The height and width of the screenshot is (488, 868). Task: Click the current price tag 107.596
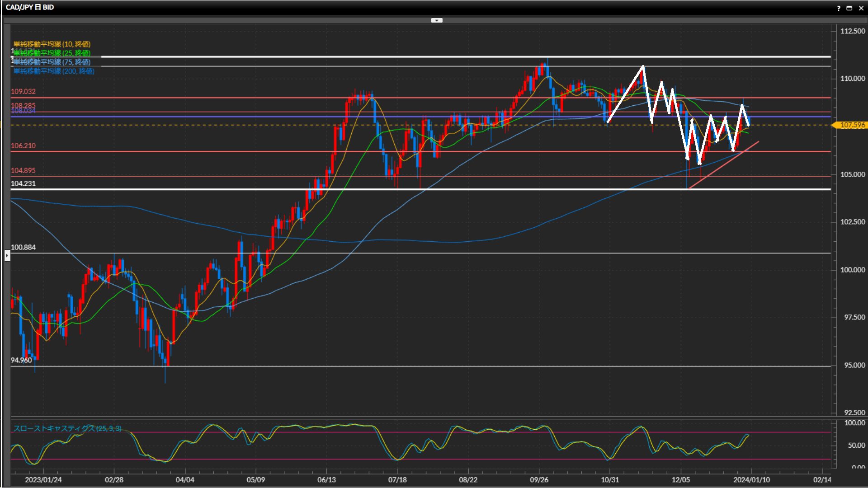(x=852, y=125)
